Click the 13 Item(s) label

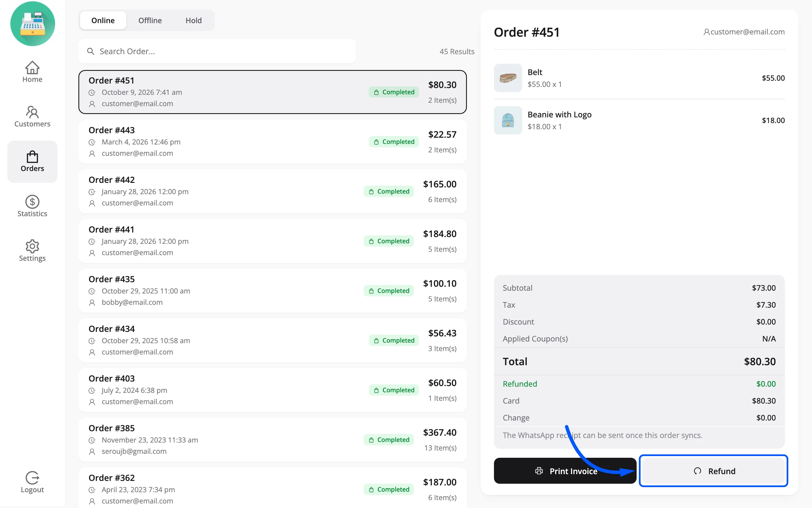coord(440,448)
